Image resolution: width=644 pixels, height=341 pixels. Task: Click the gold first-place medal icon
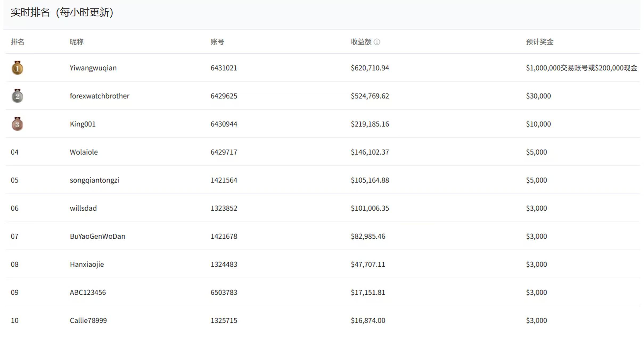coord(17,68)
